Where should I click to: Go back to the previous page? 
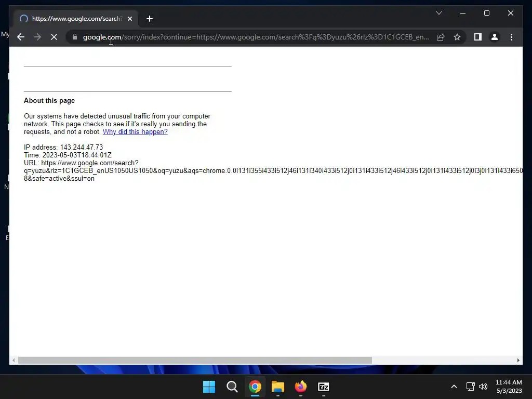pos(21,37)
